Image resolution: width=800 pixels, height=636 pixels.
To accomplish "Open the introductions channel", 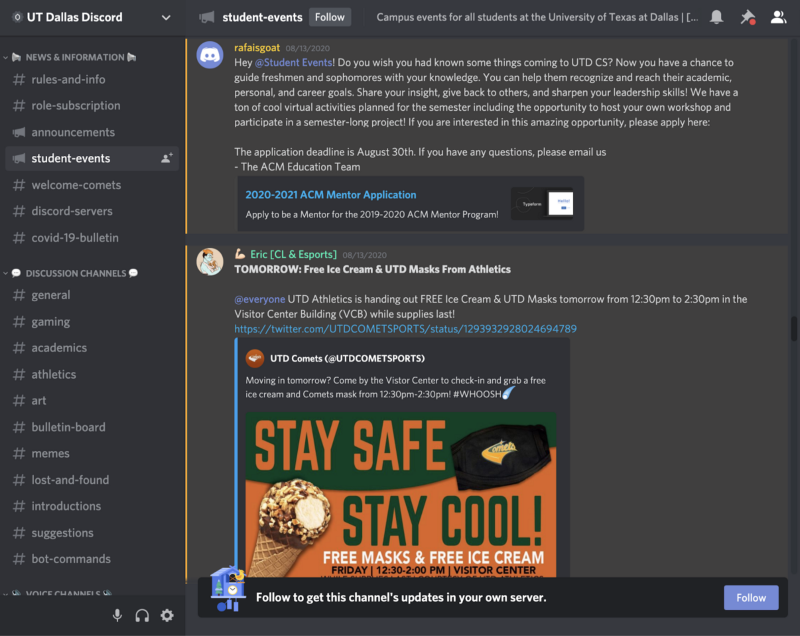I will [x=92, y=506].
